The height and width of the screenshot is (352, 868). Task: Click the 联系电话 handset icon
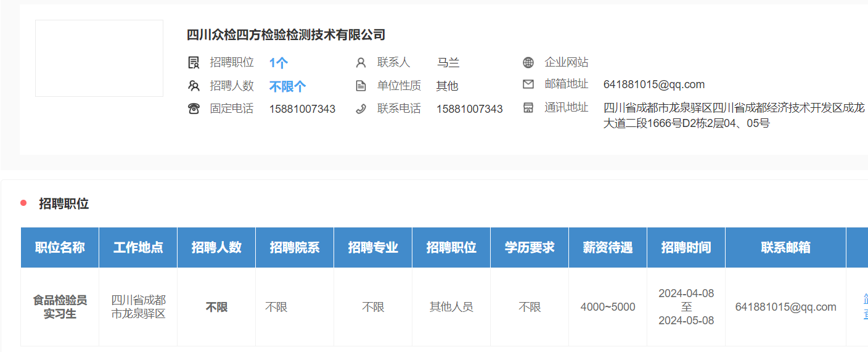361,109
